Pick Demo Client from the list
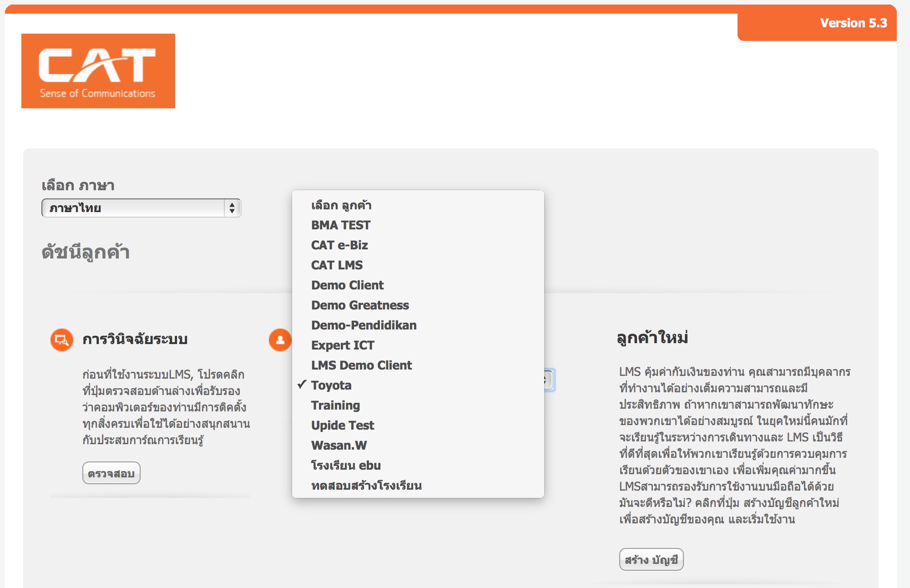Image resolution: width=910 pixels, height=588 pixels. coord(418,285)
